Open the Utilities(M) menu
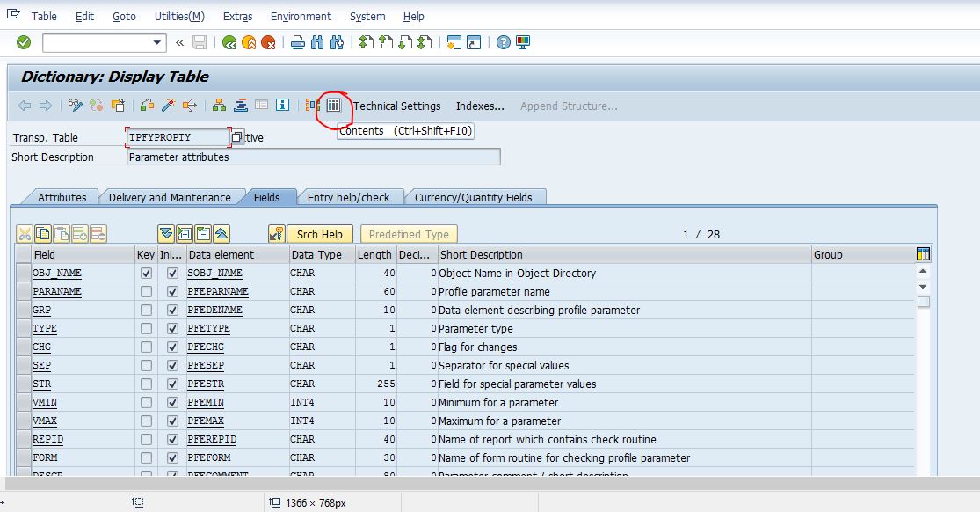Image resolution: width=980 pixels, height=512 pixels. click(179, 16)
